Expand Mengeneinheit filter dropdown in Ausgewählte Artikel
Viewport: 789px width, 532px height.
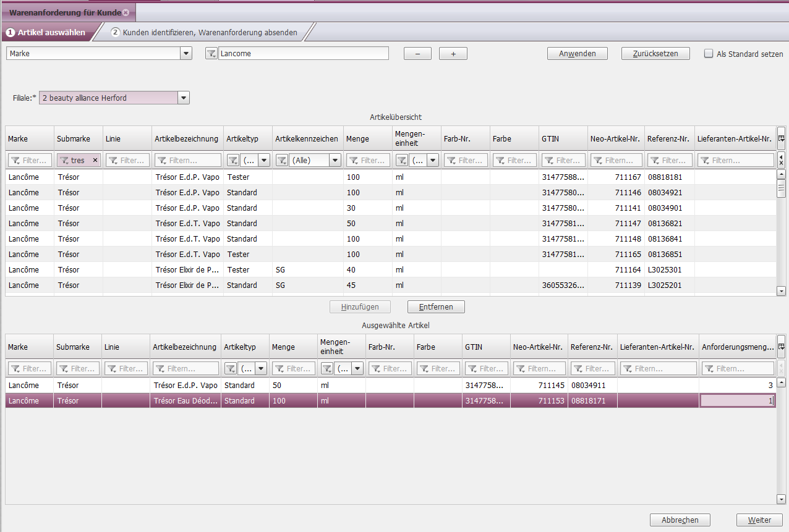click(x=358, y=369)
